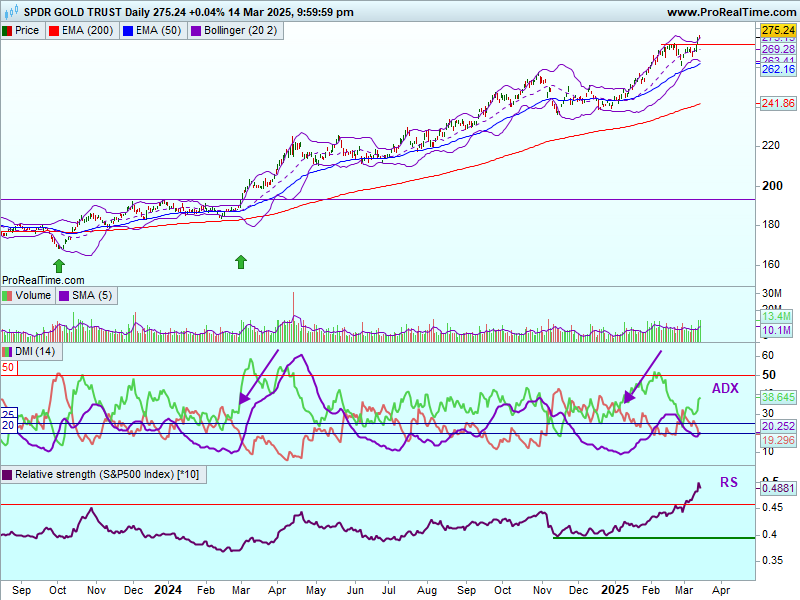Screen dimensions: 800x600
Task: Select the purple arrow annotation near March 2024 DMI
Action: 257,378
